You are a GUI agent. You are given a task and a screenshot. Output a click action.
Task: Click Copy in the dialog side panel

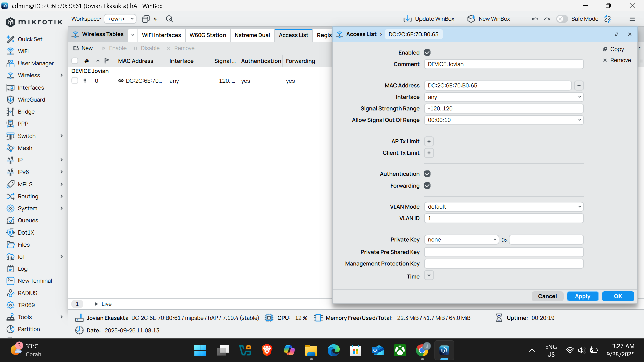pyautogui.click(x=613, y=49)
